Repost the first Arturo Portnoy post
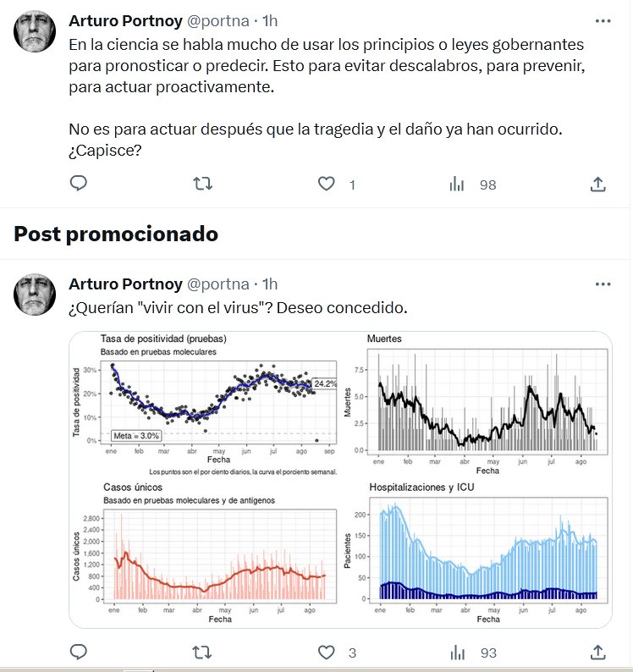This screenshot has width=633, height=672. coord(203,184)
